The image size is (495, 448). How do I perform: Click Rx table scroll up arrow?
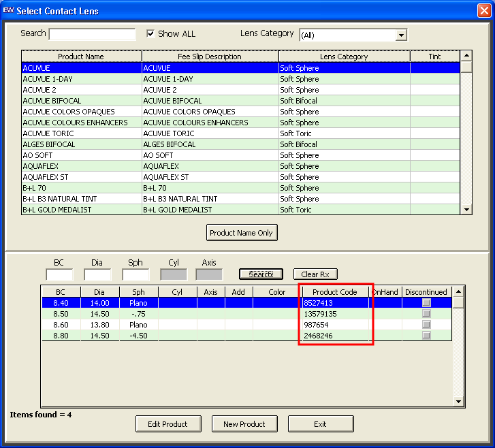pos(458,291)
